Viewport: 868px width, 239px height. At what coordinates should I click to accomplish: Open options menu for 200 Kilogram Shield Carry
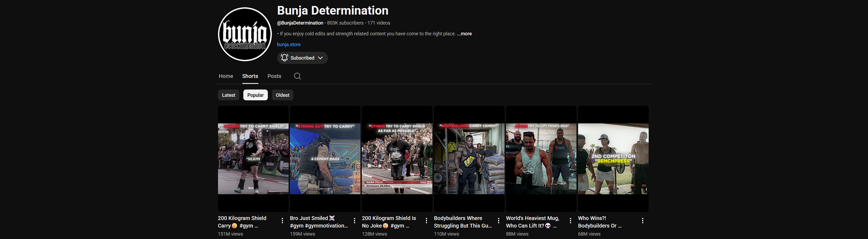coord(282,221)
